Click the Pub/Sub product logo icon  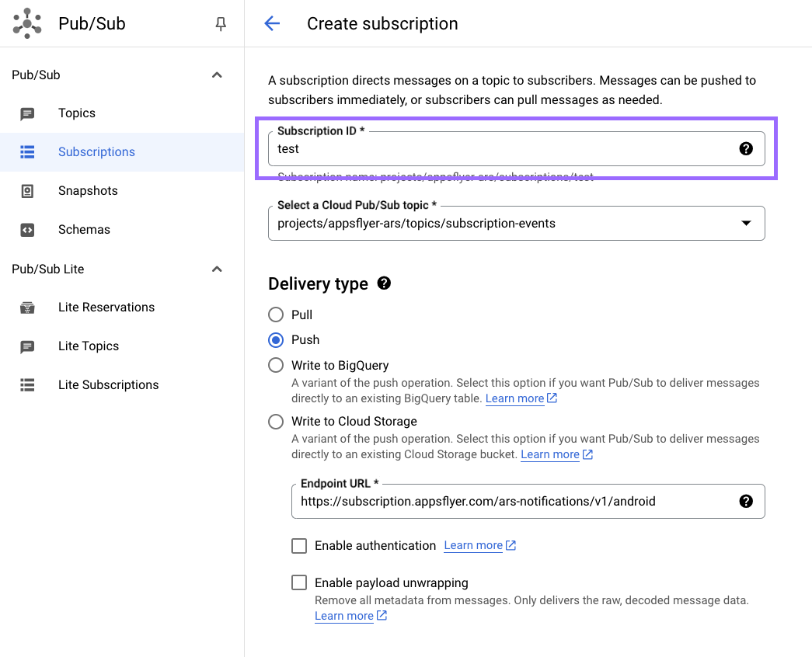pos(27,23)
